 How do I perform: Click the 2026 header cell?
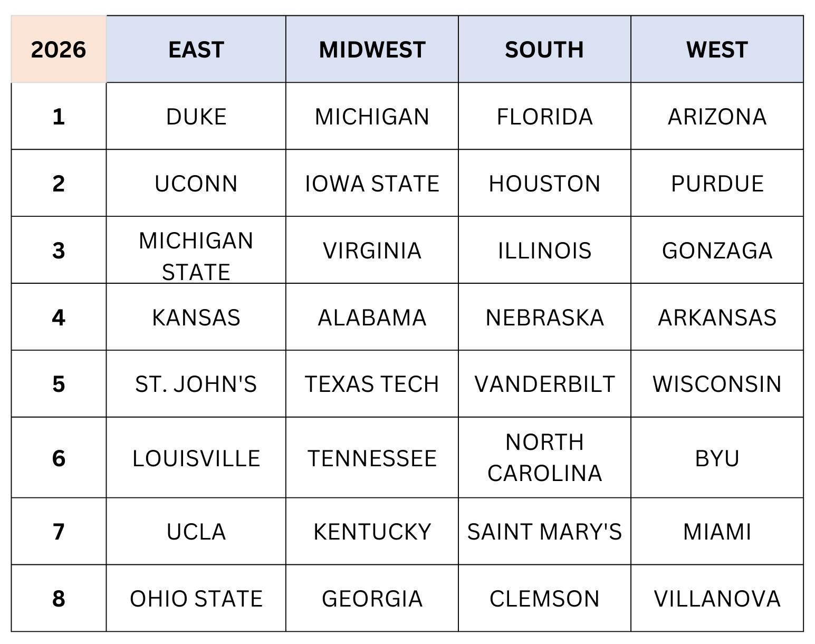(x=59, y=50)
